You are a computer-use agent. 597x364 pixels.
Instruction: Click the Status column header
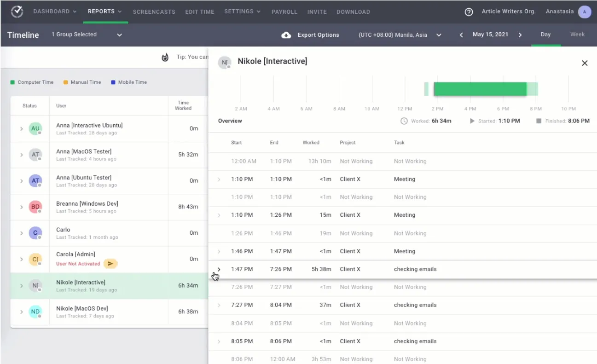pos(29,106)
